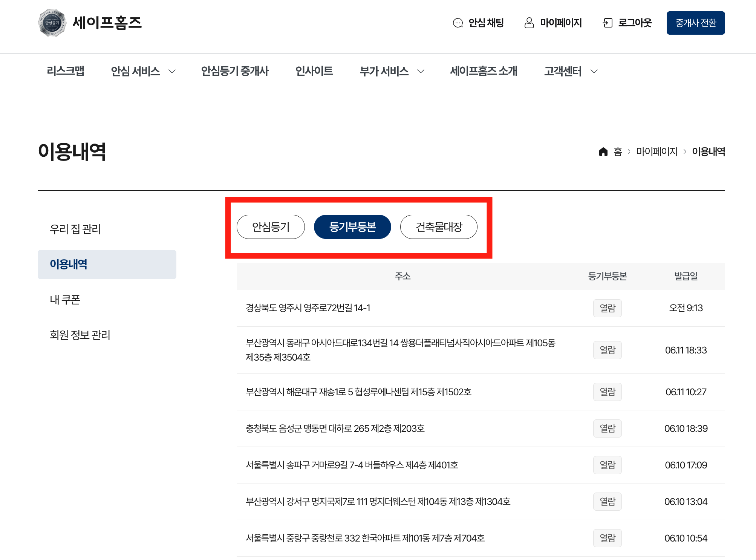Go to 마이페이지 in the header

[x=561, y=23]
